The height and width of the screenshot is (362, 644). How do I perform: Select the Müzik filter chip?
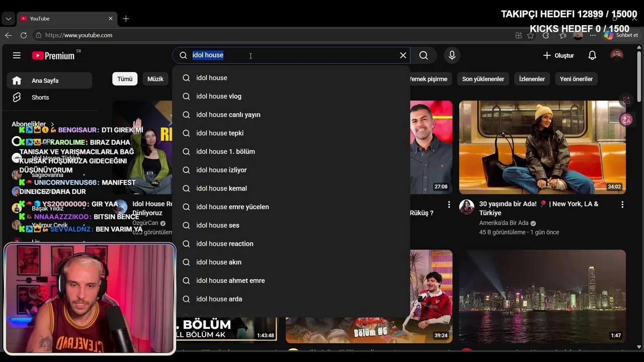155,79
